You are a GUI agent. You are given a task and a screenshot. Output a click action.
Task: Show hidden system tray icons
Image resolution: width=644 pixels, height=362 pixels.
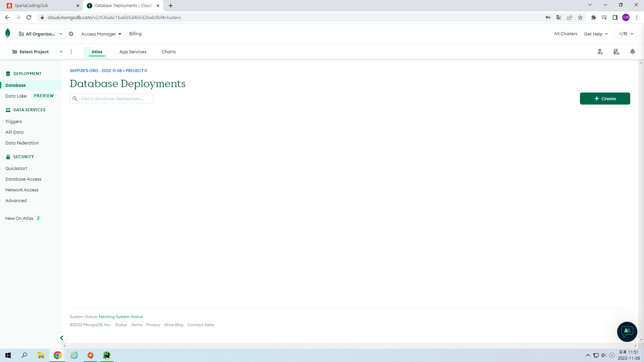(x=588, y=355)
